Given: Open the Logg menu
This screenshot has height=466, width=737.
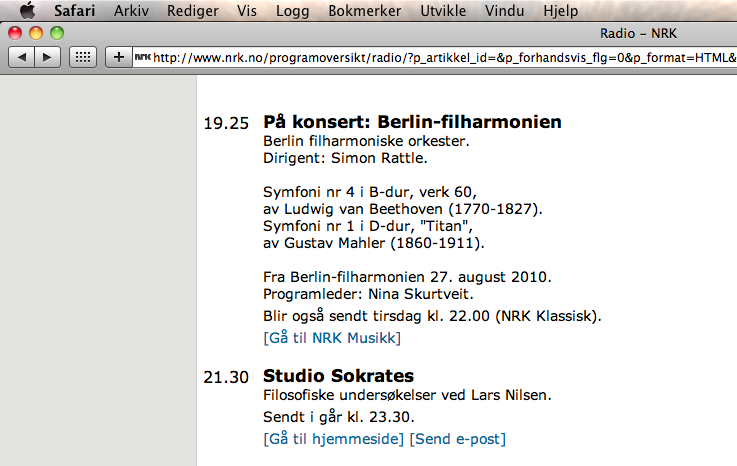Looking at the screenshot, I should [x=292, y=10].
